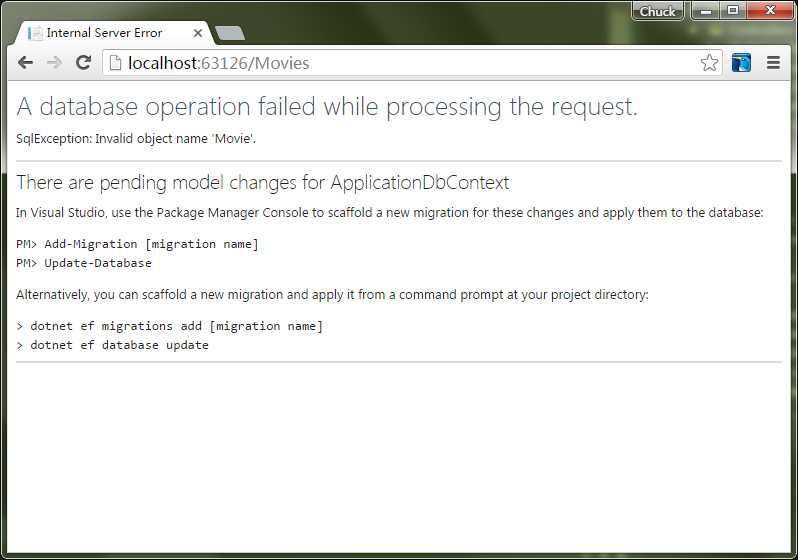The height and width of the screenshot is (560, 798).
Task: Close the browser window
Action: tap(770, 10)
